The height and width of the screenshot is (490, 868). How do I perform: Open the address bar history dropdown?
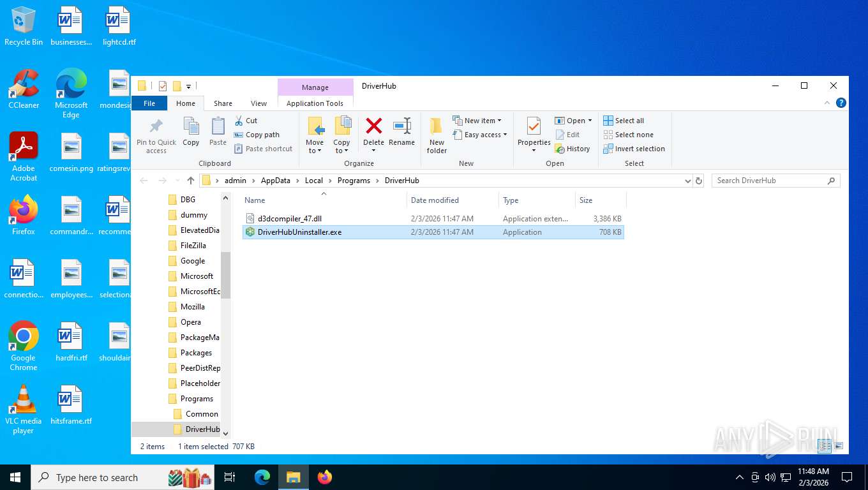(687, 181)
